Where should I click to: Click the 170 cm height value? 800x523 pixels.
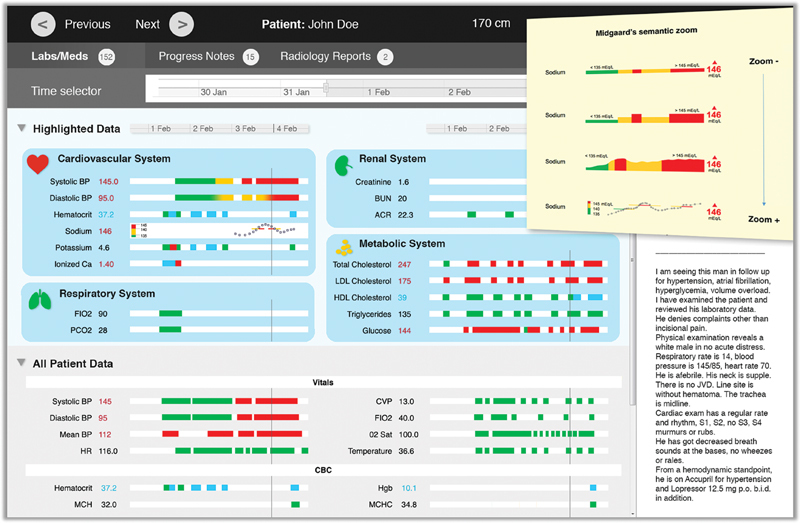[491, 23]
